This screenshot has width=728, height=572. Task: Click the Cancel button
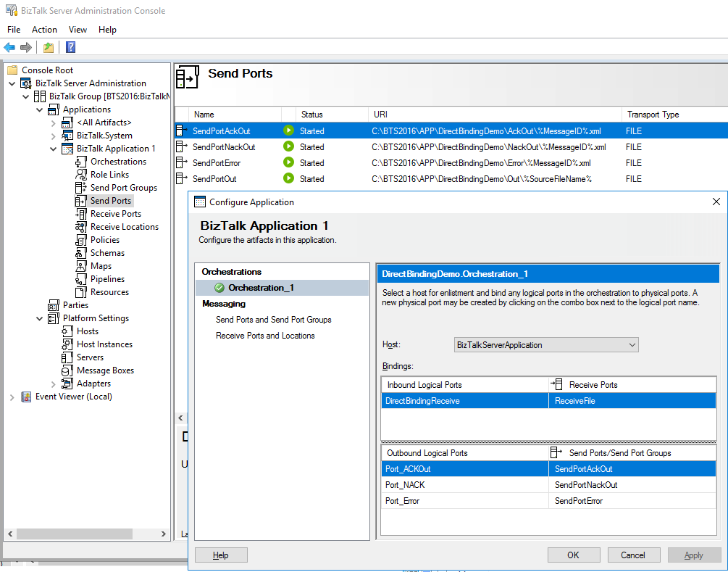pyautogui.click(x=633, y=555)
